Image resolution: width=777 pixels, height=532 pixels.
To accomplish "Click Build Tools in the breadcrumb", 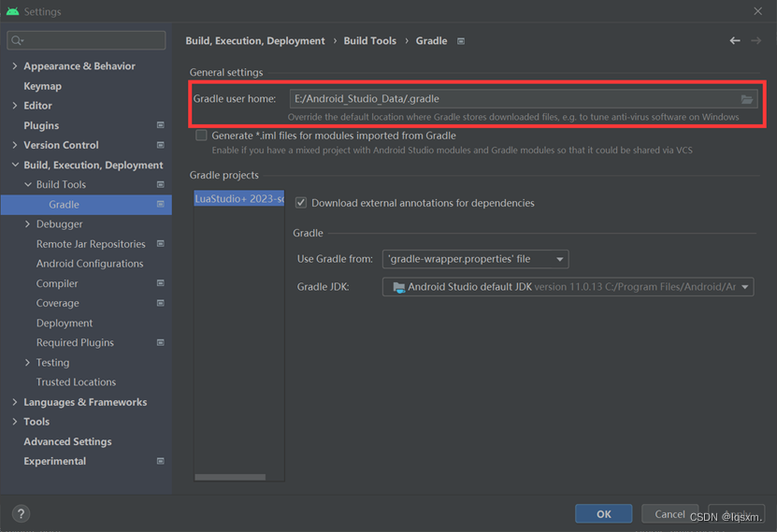I will 369,40.
